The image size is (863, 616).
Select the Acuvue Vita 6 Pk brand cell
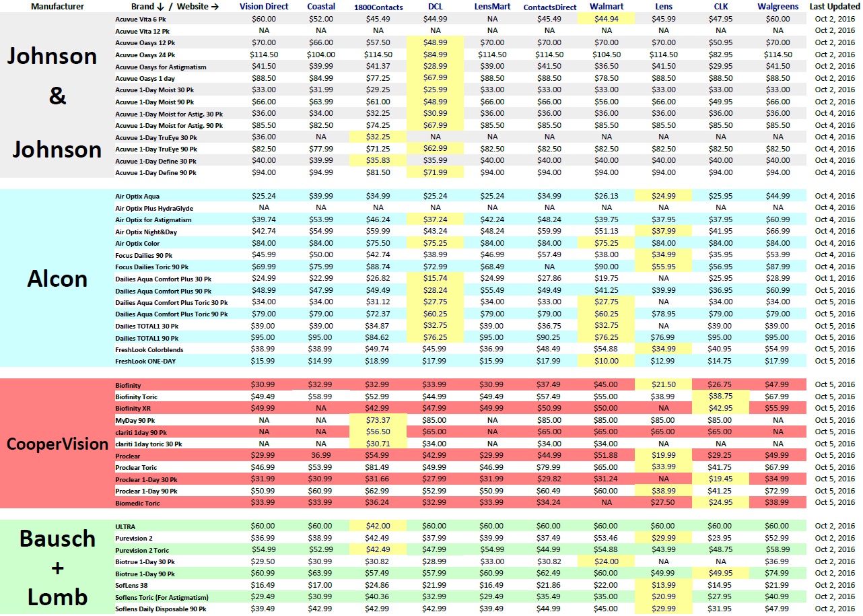[142, 19]
